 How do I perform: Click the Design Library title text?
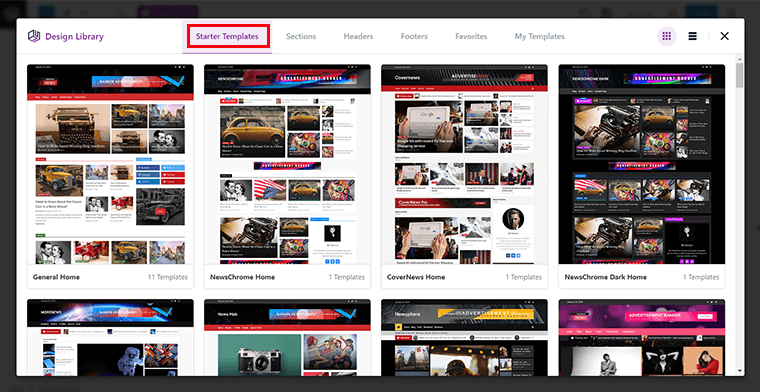pos(74,36)
